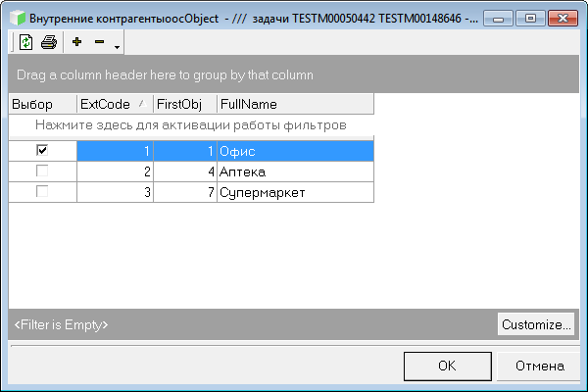Close the dialog with the red X
588x392 pixels.
(563, 19)
